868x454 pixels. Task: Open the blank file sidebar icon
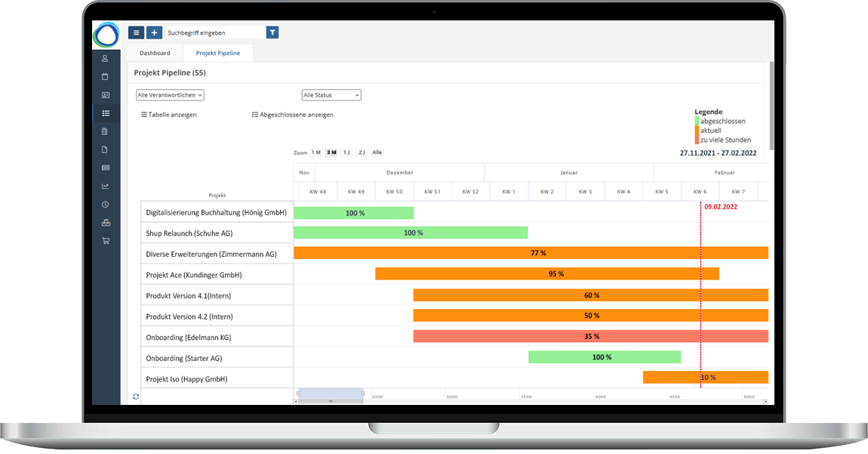pos(105,150)
